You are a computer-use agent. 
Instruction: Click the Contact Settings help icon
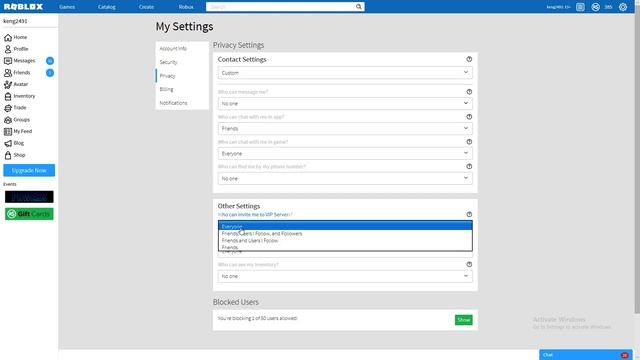469,59
